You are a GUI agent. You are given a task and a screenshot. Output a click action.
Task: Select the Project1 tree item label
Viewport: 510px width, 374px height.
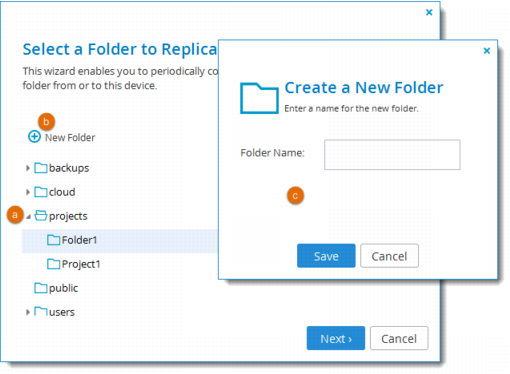click(x=81, y=264)
